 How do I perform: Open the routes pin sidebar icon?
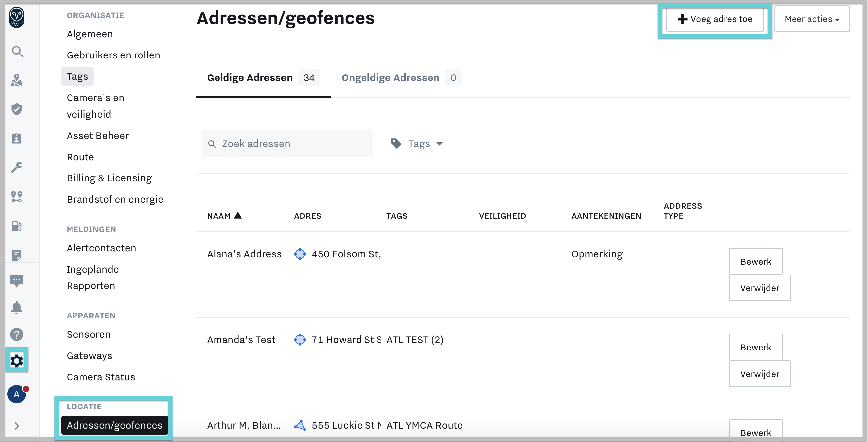click(17, 197)
